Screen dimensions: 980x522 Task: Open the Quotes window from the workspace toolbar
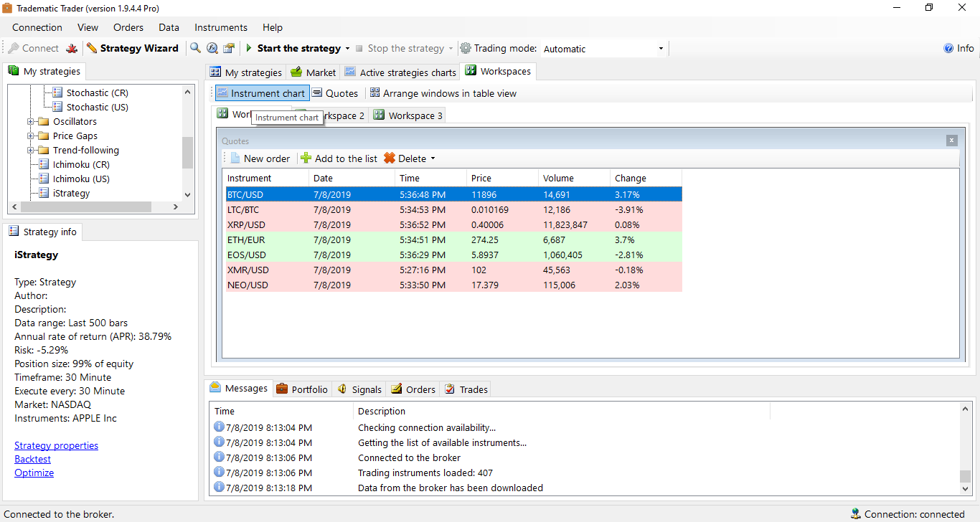tap(335, 93)
